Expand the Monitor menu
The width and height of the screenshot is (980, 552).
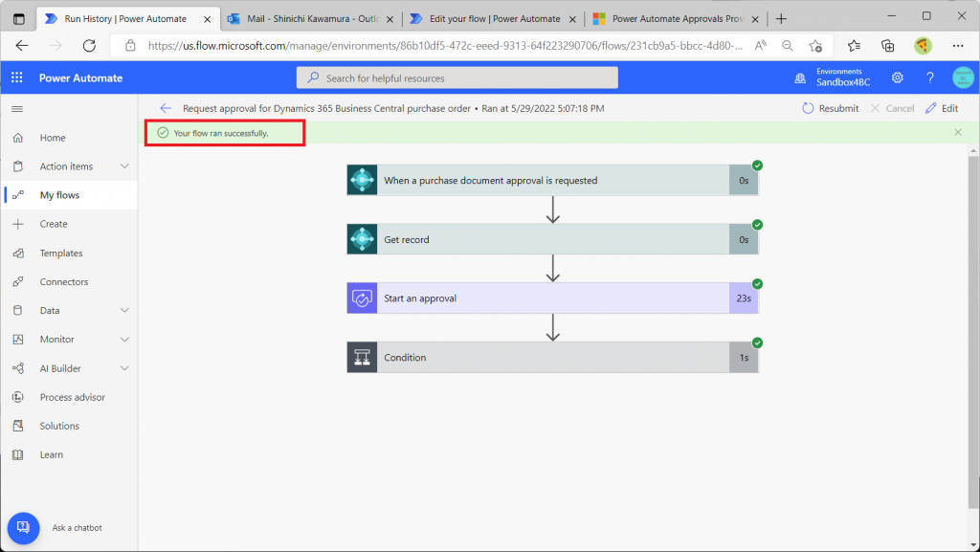pyautogui.click(x=124, y=339)
